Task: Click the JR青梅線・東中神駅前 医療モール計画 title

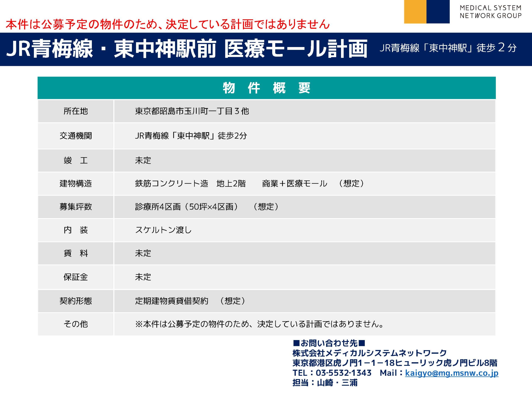Action: tap(187, 49)
